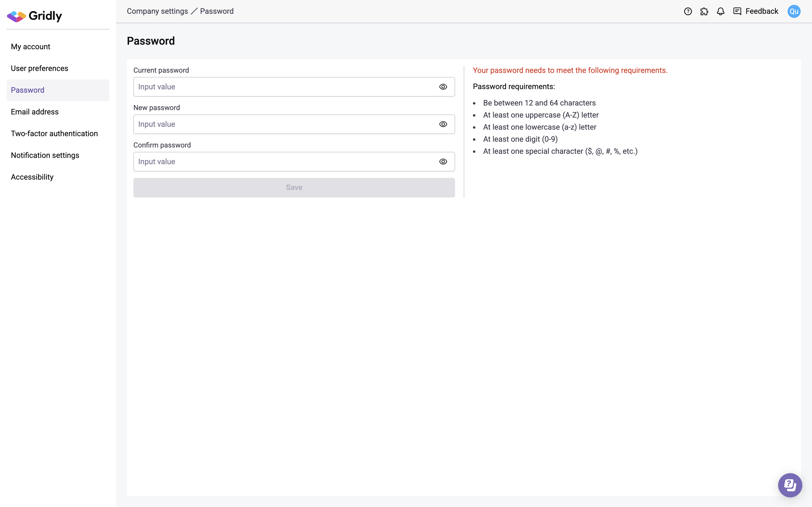Image resolution: width=812 pixels, height=507 pixels.
Task: Open the support chat widget
Action: pyautogui.click(x=790, y=485)
